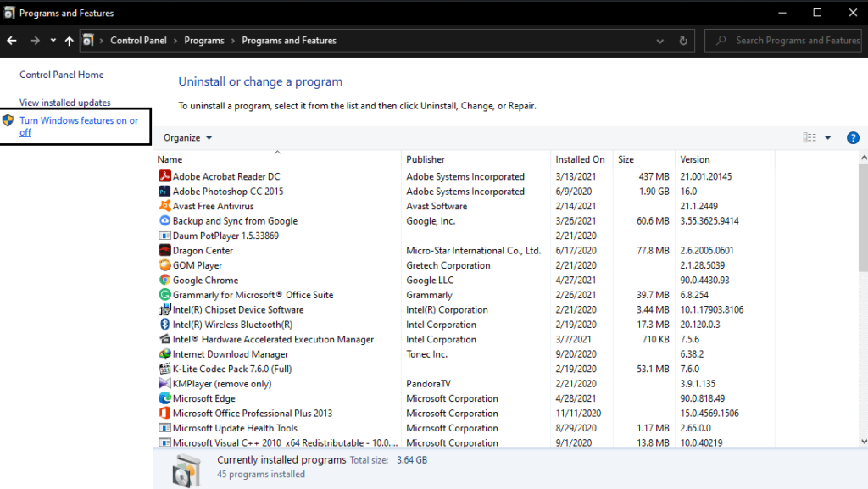Click the PandoraTV publisher cell
The width and height of the screenshot is (868, 489).
[x=428, y=383]
